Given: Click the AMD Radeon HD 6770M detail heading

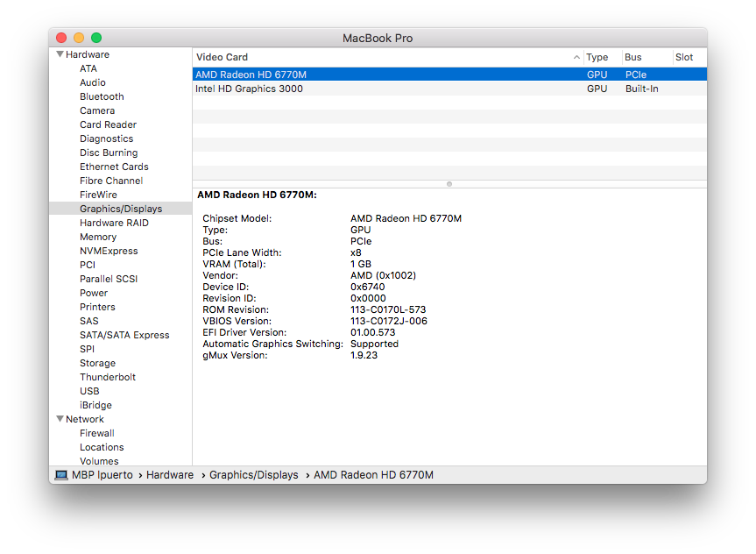Looking at the screenshot, I should pyautogui.click(x=257, y=195).
